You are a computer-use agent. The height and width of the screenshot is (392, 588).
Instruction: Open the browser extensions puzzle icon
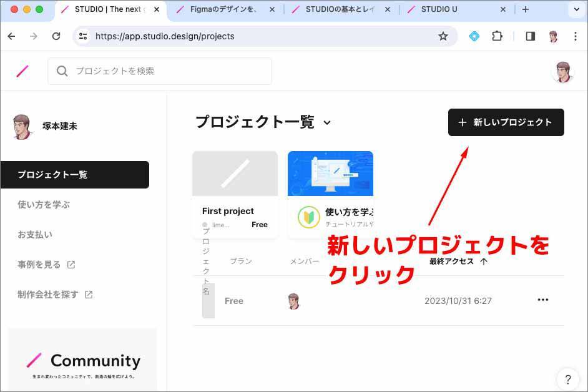coord(497,36)
